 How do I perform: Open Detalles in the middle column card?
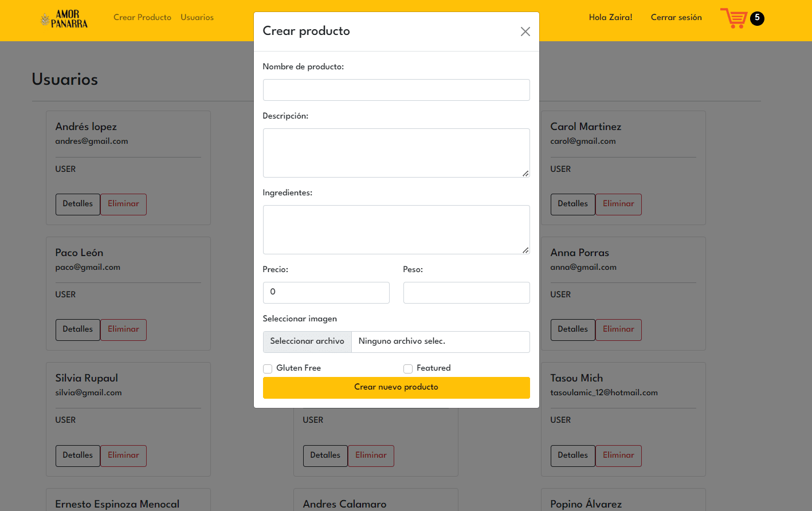tap(325, 455)
